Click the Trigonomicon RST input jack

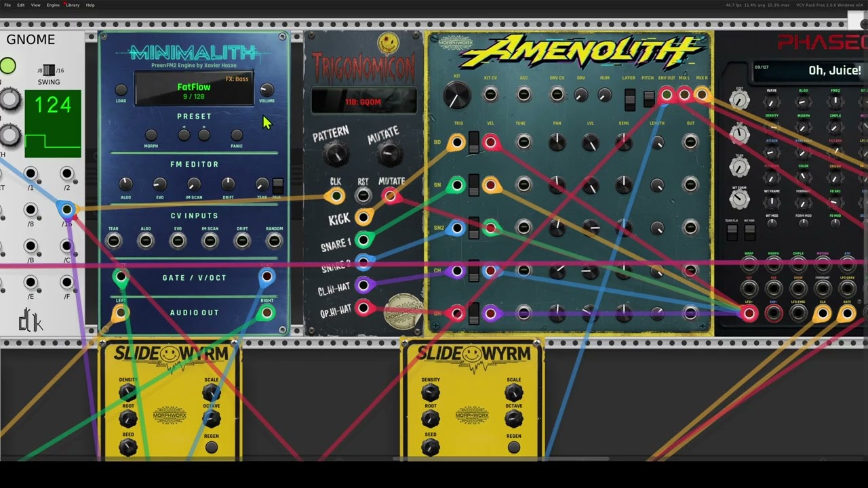point(363,197)
